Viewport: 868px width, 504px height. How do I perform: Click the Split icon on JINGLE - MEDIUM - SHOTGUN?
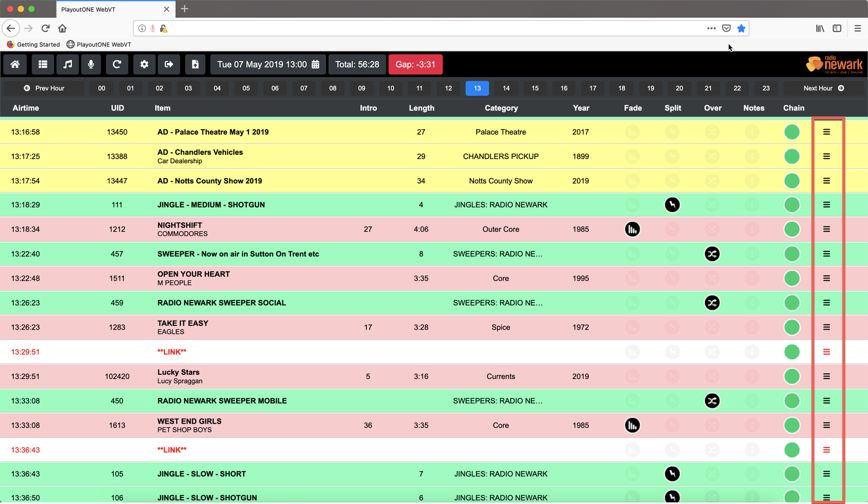pos(672,205)
